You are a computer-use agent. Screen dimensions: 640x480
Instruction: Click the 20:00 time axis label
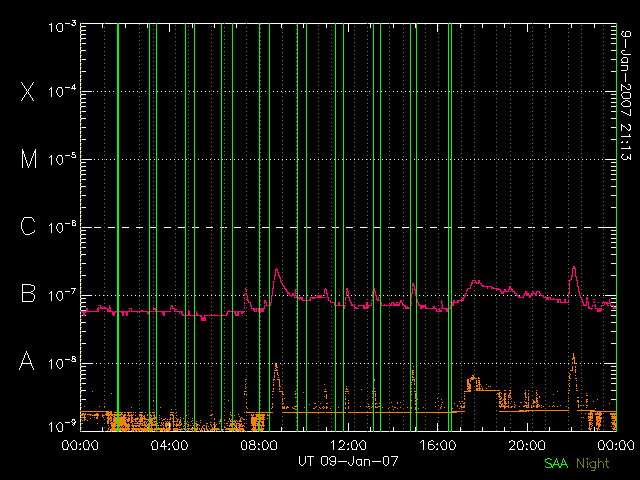click(x=527, y=445)
